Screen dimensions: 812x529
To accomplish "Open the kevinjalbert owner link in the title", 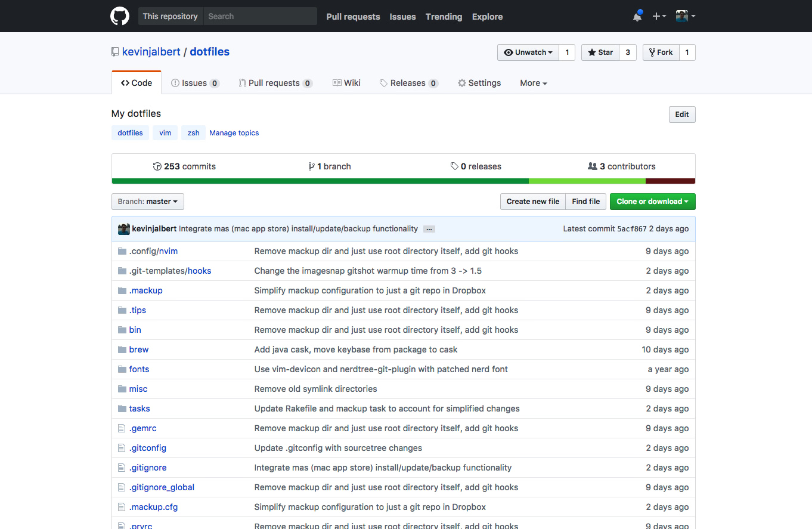I will coord(151,52).
